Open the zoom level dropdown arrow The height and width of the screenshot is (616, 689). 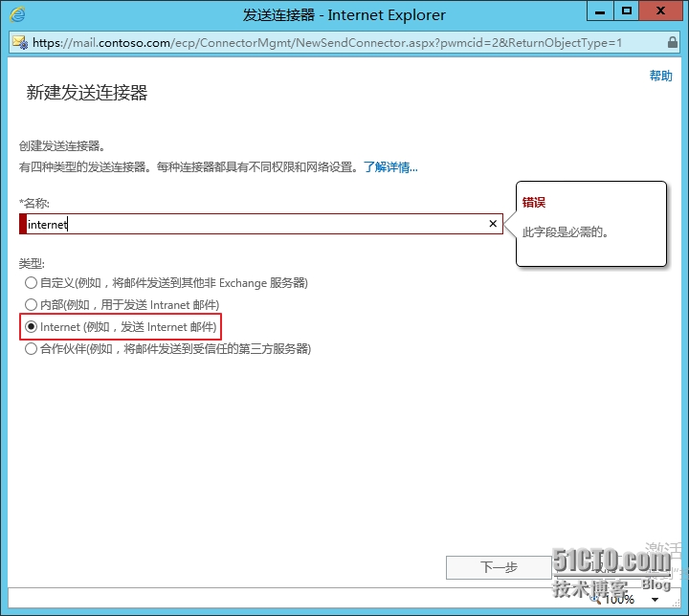point(655,600)
